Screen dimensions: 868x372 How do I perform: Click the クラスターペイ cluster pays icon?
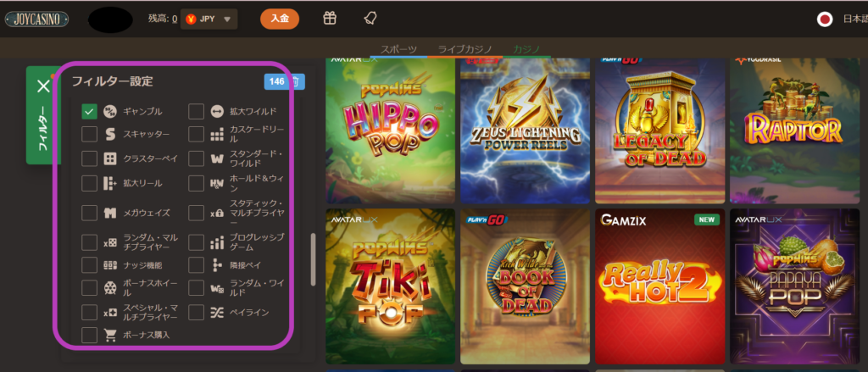110,158
